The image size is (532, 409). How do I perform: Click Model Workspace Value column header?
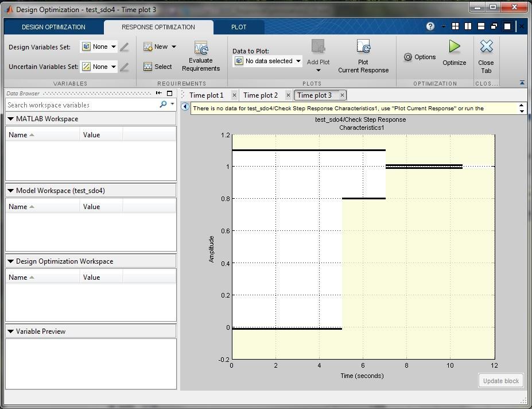pyautogui.click(x=101, y=207)
